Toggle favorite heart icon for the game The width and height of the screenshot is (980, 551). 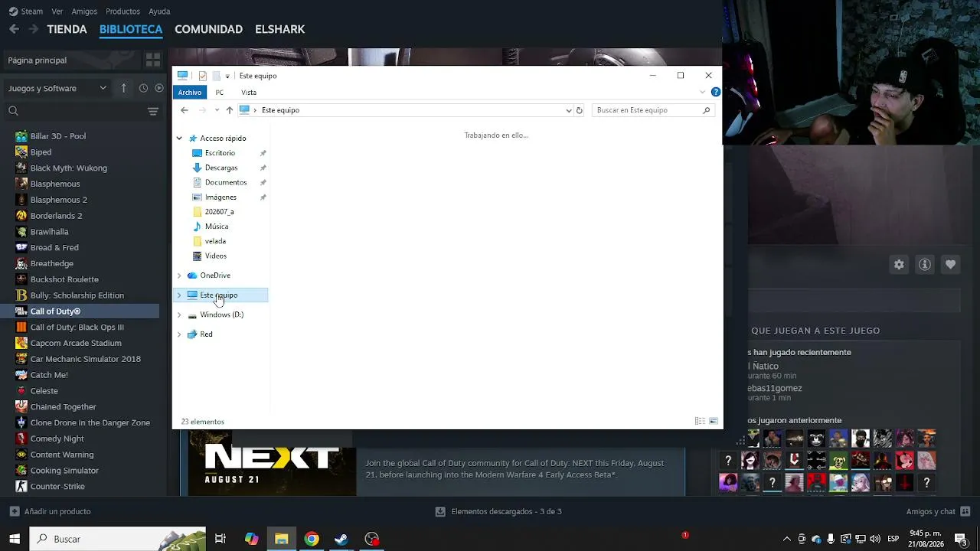click(950, 265)
